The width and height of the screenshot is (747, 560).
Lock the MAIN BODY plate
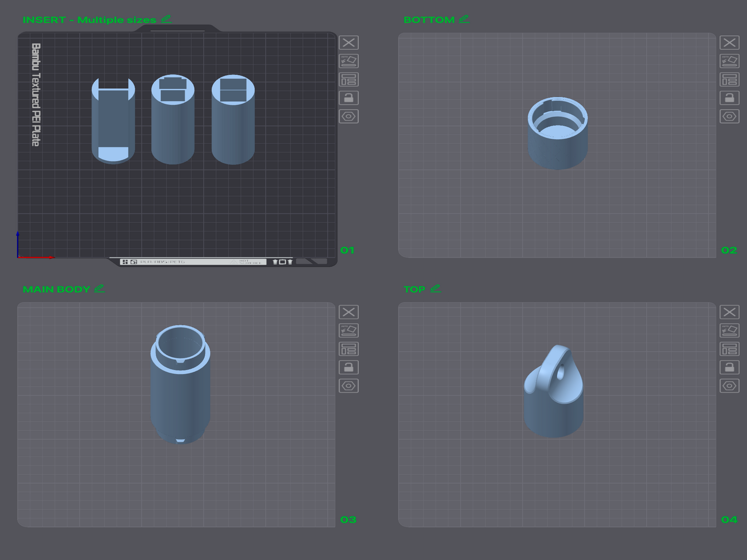[x=349, y=367]
